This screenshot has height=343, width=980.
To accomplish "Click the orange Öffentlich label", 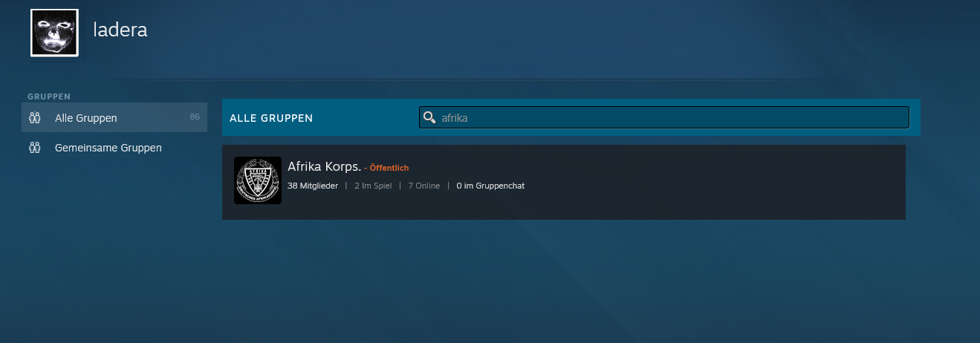I will click(389, 168).
